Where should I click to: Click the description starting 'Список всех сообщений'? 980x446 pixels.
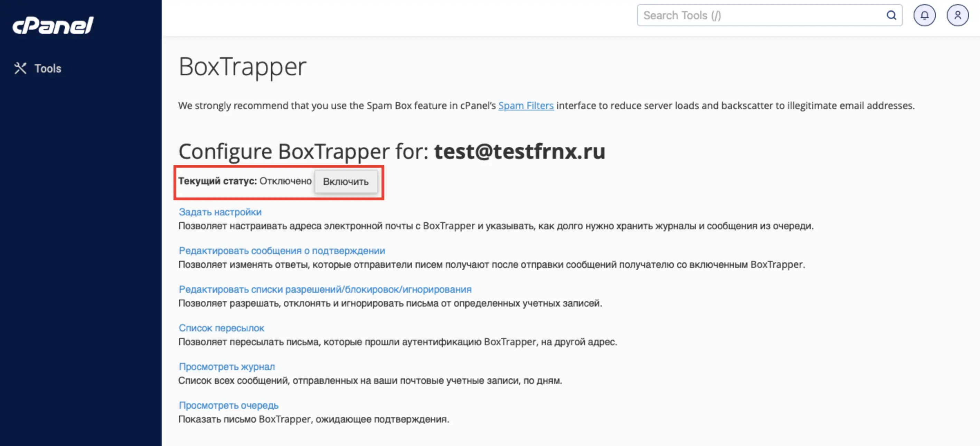[x=370, y=380]
